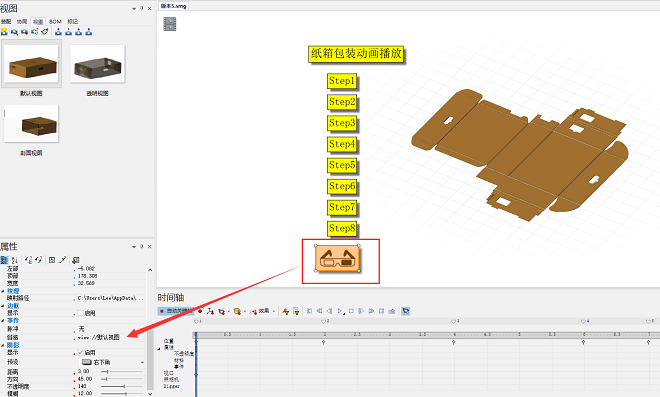This screenshot has width=660, height=397.
Task: Toggle the 自动关键帧 auto-keyframe button
Action: tap(175, 311)
